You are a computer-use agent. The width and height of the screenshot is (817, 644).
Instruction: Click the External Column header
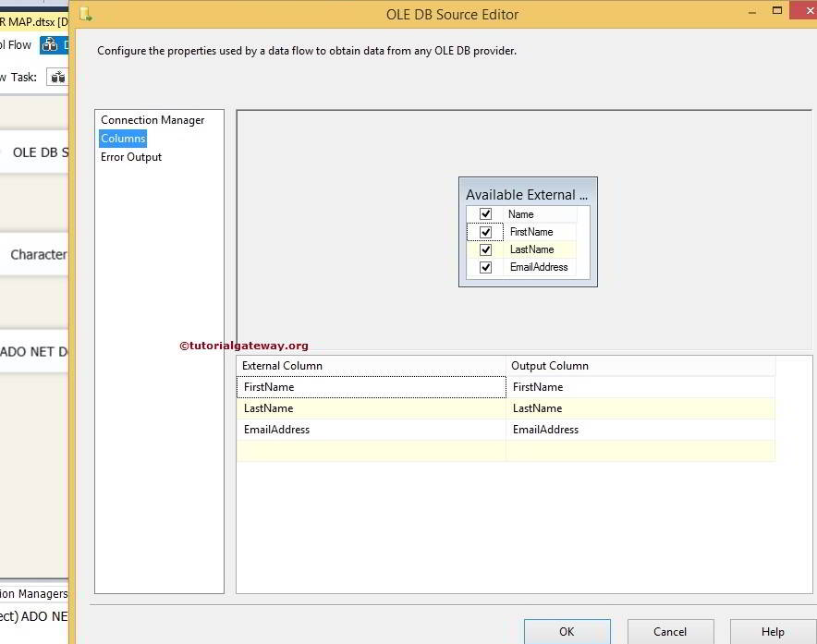coord(371,366)
